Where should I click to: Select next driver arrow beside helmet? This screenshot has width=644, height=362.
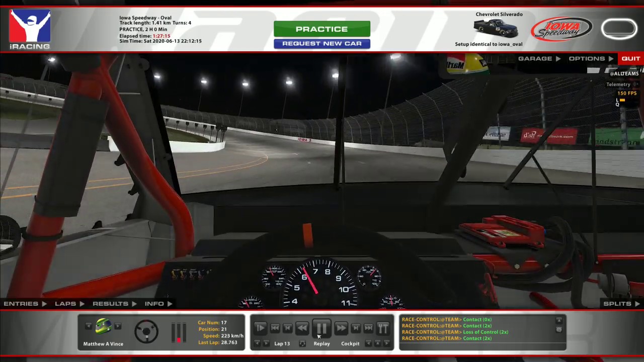(x=118, y=326)
